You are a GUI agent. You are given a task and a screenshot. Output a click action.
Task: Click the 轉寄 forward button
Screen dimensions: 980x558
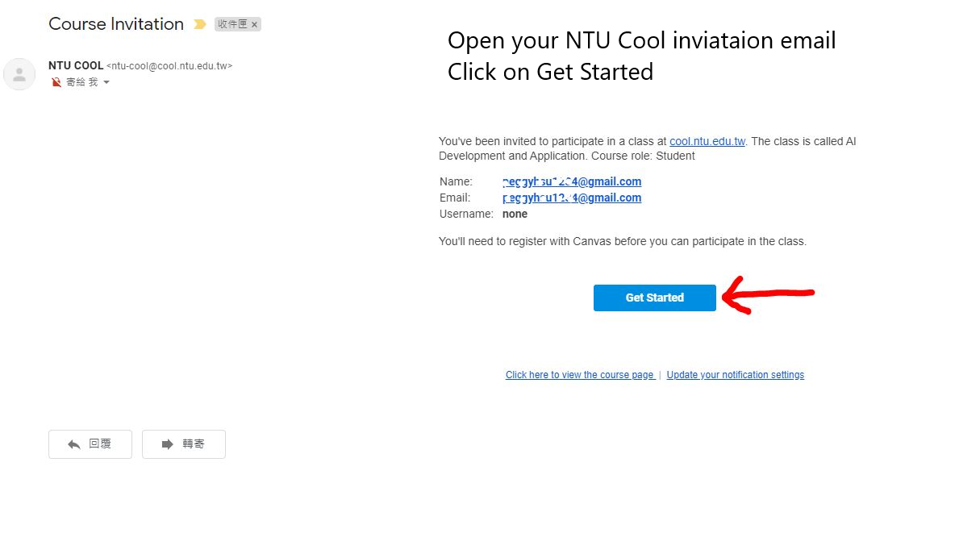coord(184,444)
